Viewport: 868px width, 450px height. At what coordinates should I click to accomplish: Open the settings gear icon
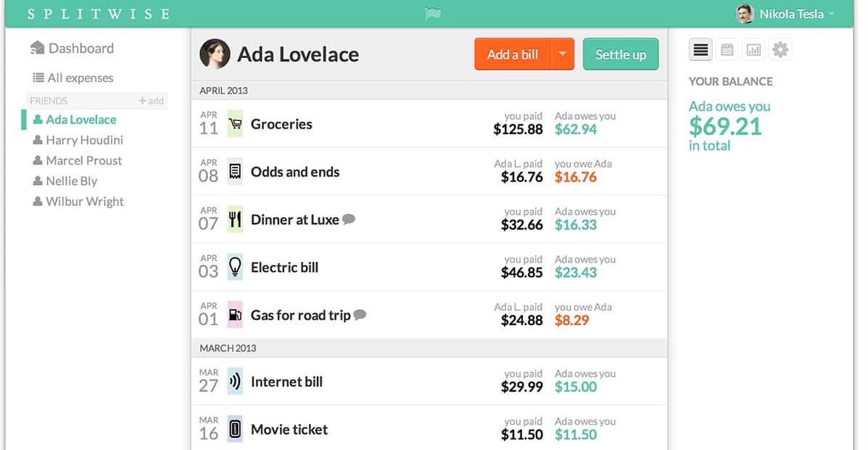click(780, 50)
